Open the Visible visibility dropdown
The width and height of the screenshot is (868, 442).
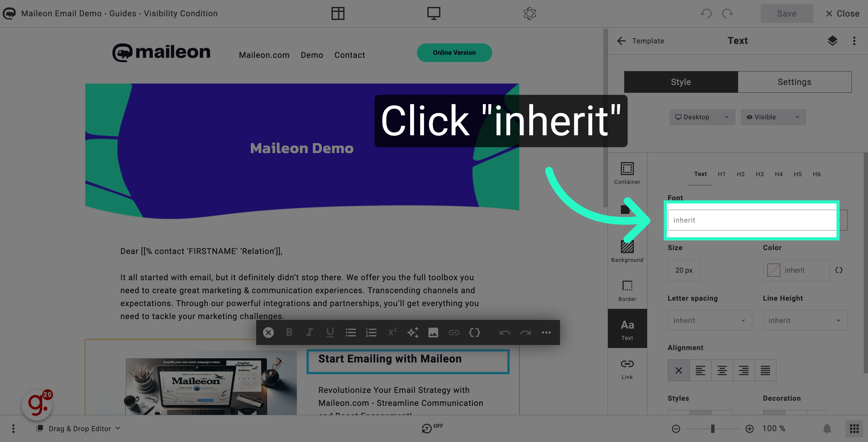(773, 117)
